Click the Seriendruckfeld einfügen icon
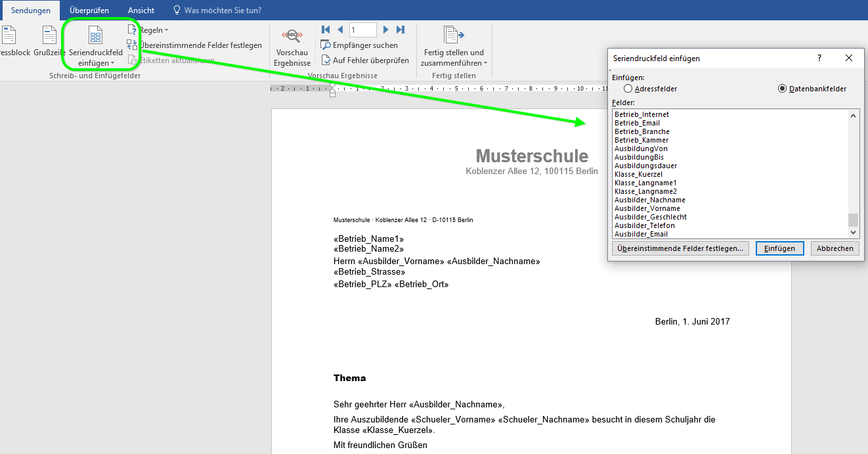 (x=96, y=36)
